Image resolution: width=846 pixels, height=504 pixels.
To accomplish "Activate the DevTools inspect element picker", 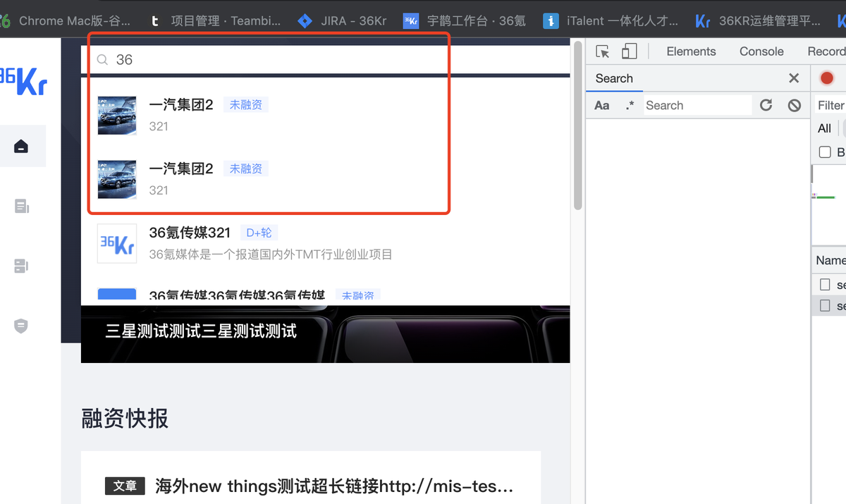I will pyautogui.click(x=602, y=51).
